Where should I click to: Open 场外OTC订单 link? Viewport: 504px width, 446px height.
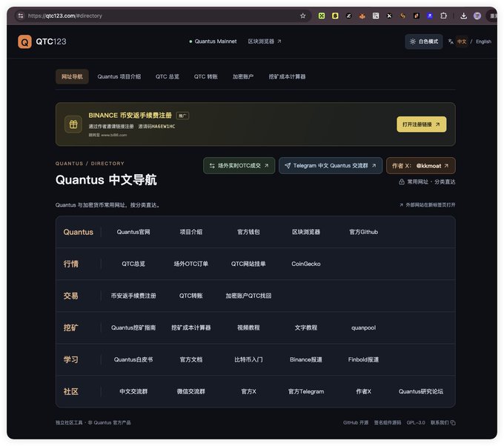(x=191, y=264)
